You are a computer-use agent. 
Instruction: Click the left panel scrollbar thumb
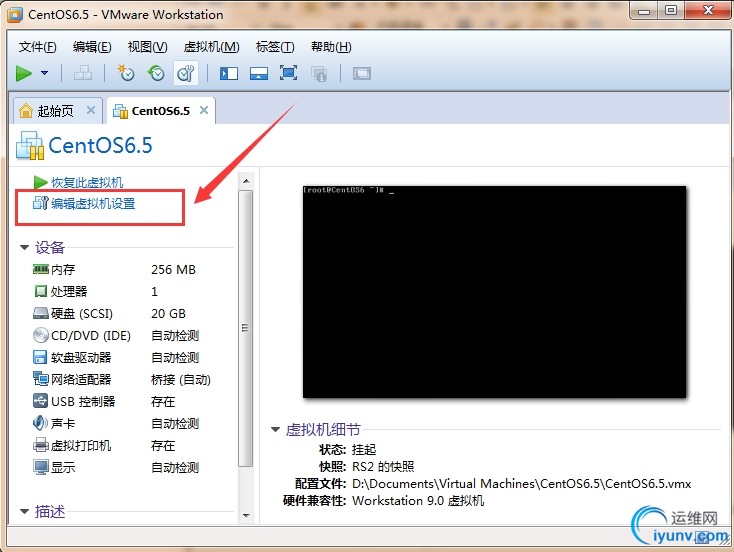pyautogui.click(x=246, y=328)
